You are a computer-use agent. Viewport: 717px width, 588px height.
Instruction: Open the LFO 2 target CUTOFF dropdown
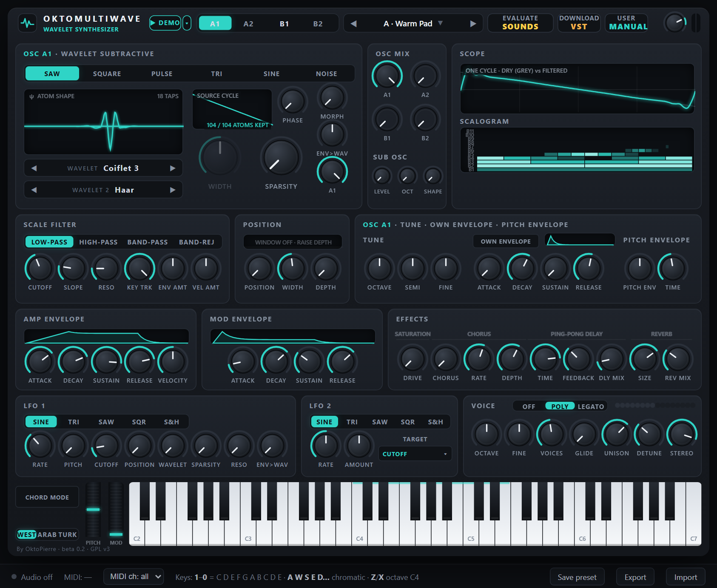(415, 454)
